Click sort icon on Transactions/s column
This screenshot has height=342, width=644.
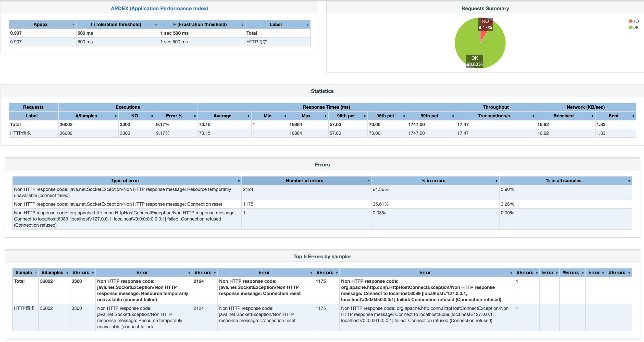533,116
